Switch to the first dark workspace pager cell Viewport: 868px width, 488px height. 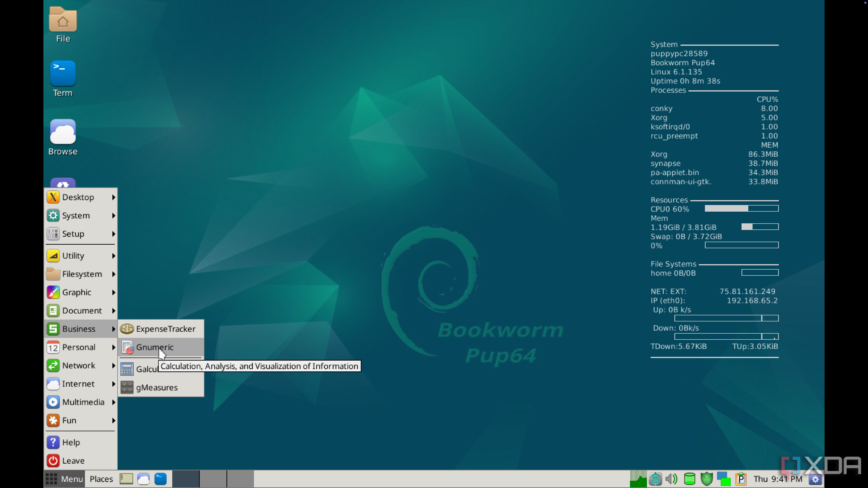click(186, 479)
